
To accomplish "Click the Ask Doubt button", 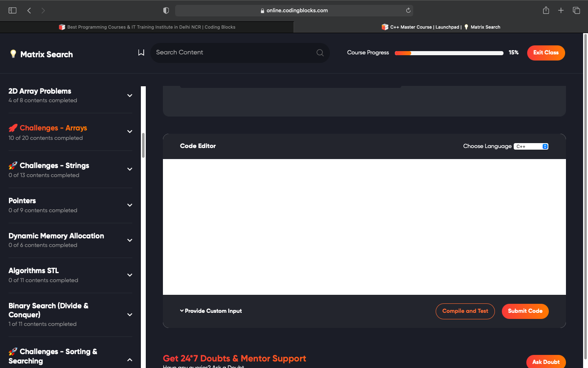I will (x=546, y=362).
